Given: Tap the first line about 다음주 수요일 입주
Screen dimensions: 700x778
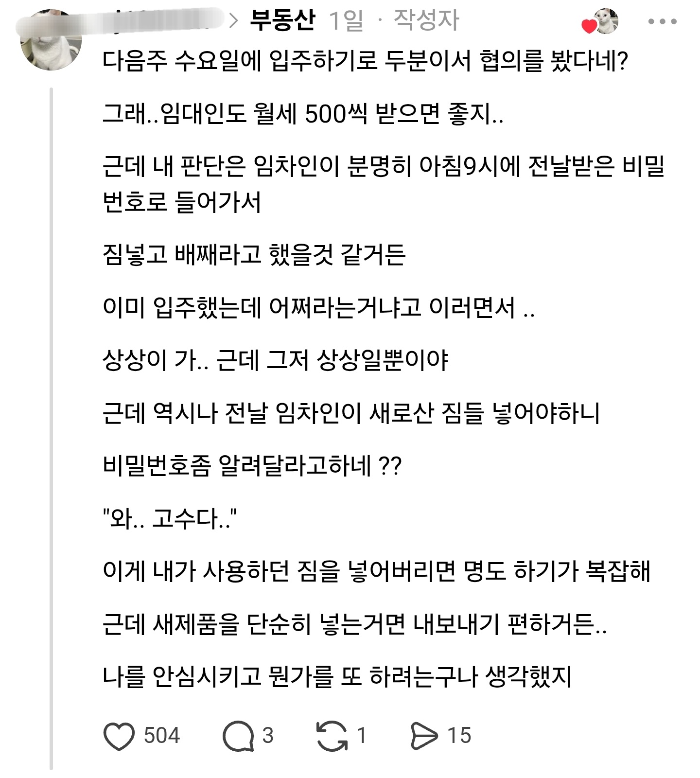Looking at the screenshot, I should coord(365,62).
